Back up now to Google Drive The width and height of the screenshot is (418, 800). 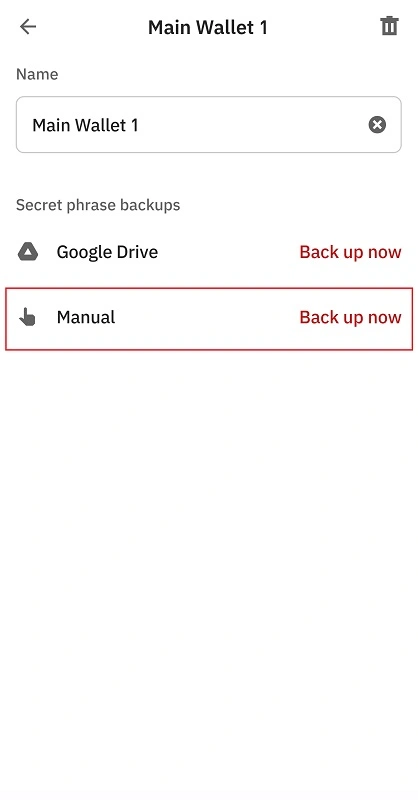pyautogui.click(x=350, y=252)
